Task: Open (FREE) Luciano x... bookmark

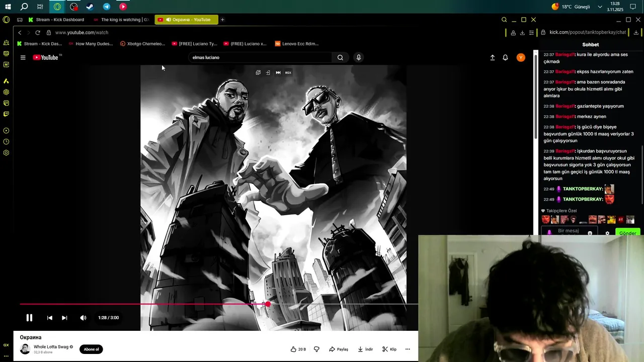Action: click(x=245, y=44)
